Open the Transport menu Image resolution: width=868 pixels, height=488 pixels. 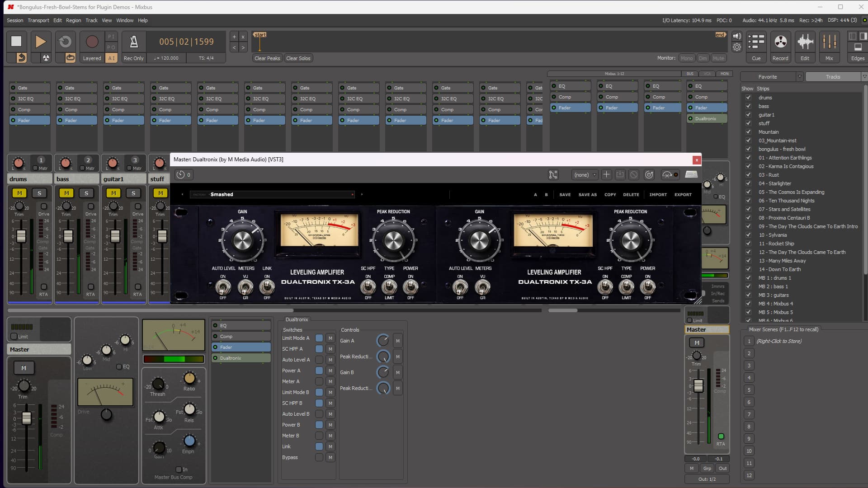point(38,20)
